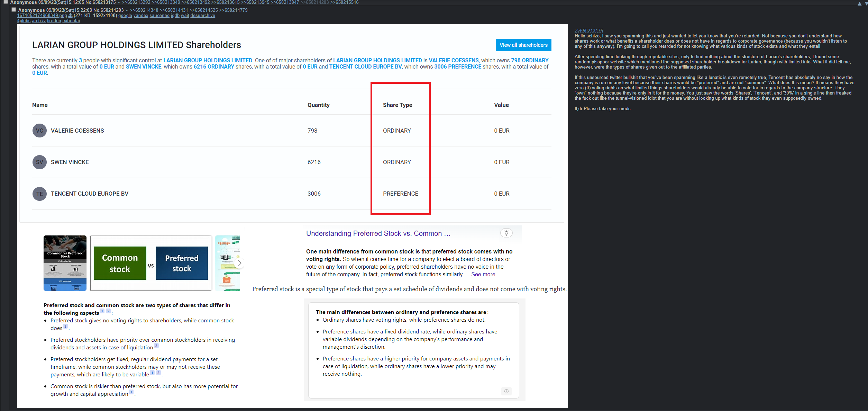
Task: Click the 6216 ORDINARY link in the summary
Action: pyautogui.click(x=214, y=66)
